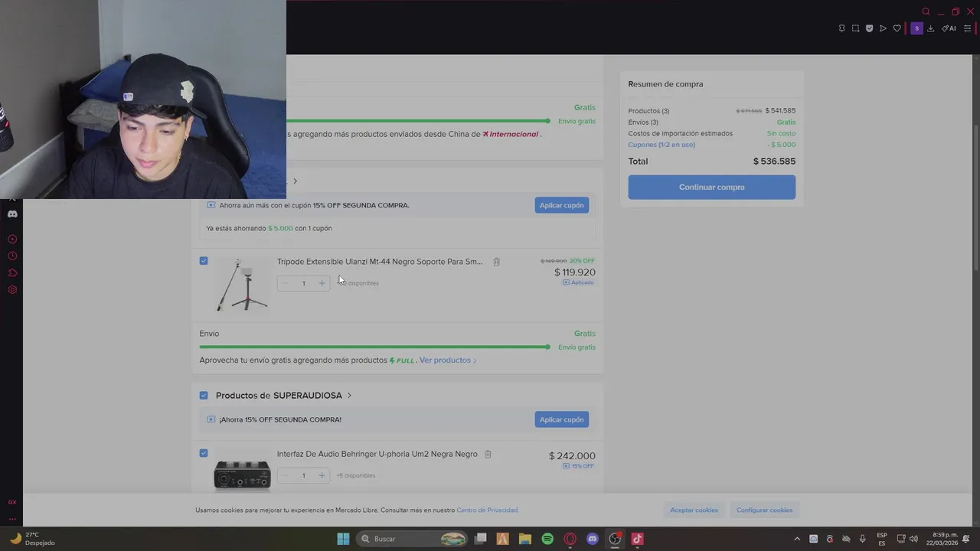The height and width of the screenshot is (551, 980).
Task: Expand the Productos de SUPERAUDIOSA chevron
Action: [x=349, y=396]
